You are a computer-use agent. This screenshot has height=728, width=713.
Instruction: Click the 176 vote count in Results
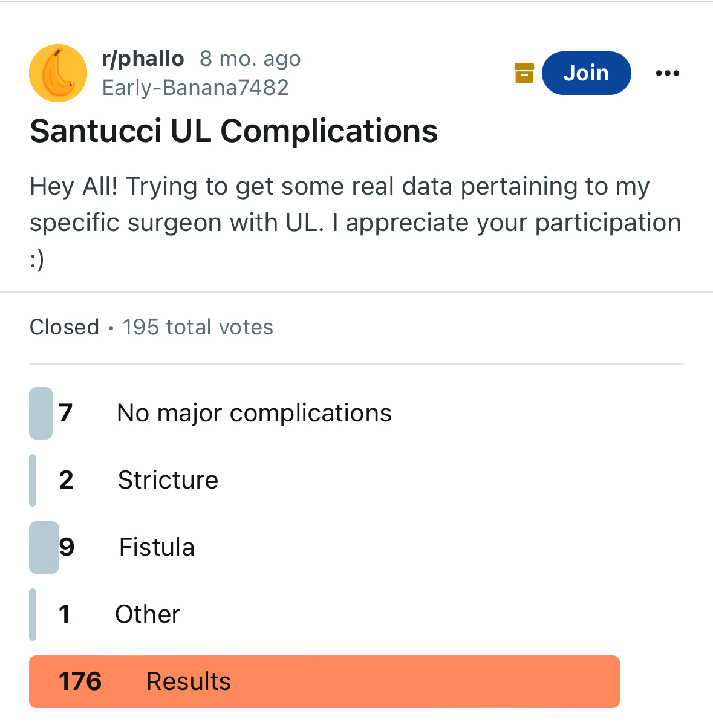coord(80,681)
